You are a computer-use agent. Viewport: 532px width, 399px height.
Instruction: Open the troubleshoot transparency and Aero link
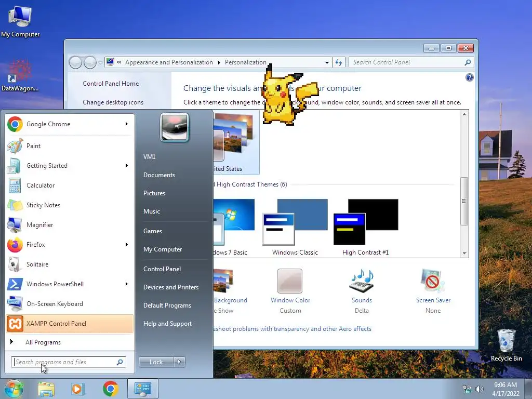coord(292,329)
